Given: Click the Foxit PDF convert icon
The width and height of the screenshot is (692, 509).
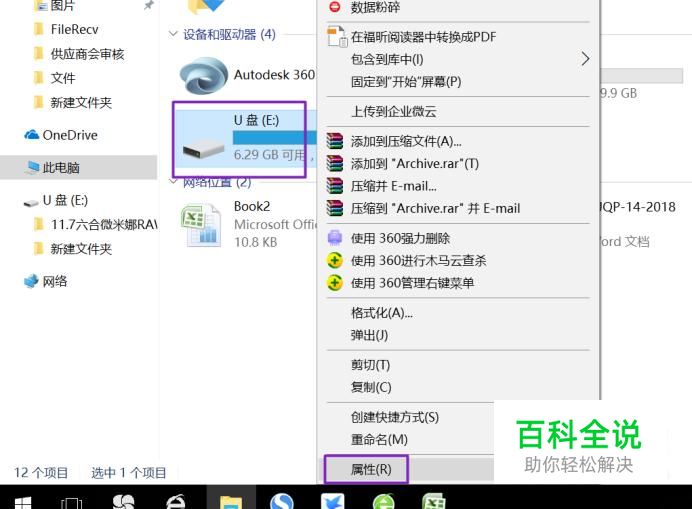Looking at the screenshot, I should click(337, 37).
